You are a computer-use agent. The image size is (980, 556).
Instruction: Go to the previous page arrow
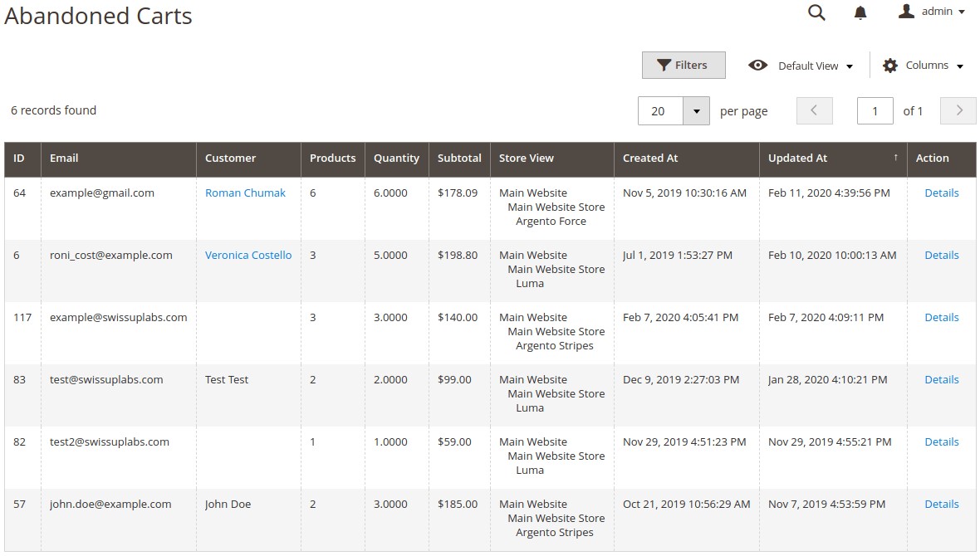[x=814, y=110]
